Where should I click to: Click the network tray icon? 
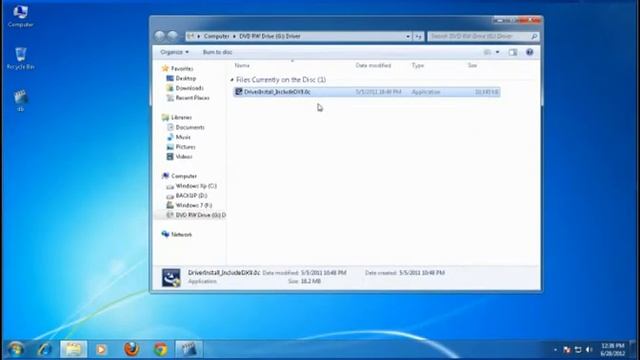coord(578,350)
